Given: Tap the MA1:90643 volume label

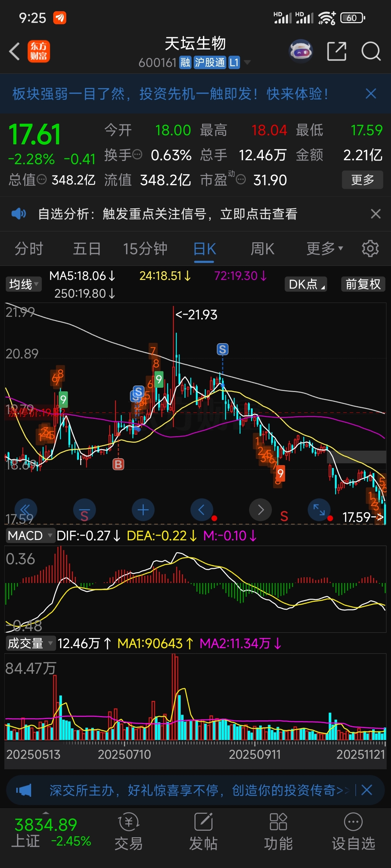Looking at the screenshot, I should click(156, 643).
